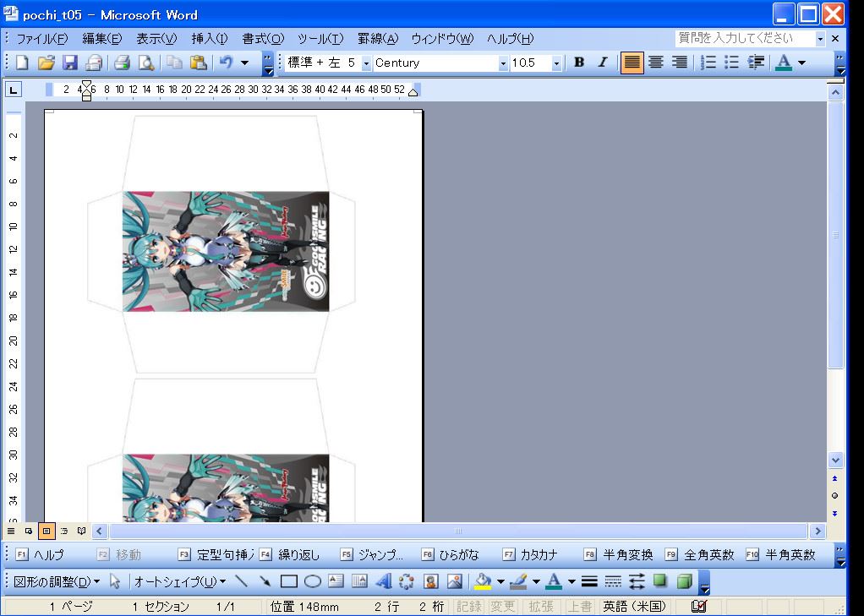Open the line color dropdown arrow
The width and height of the screenshot is (864, 616).
(536, 581)
